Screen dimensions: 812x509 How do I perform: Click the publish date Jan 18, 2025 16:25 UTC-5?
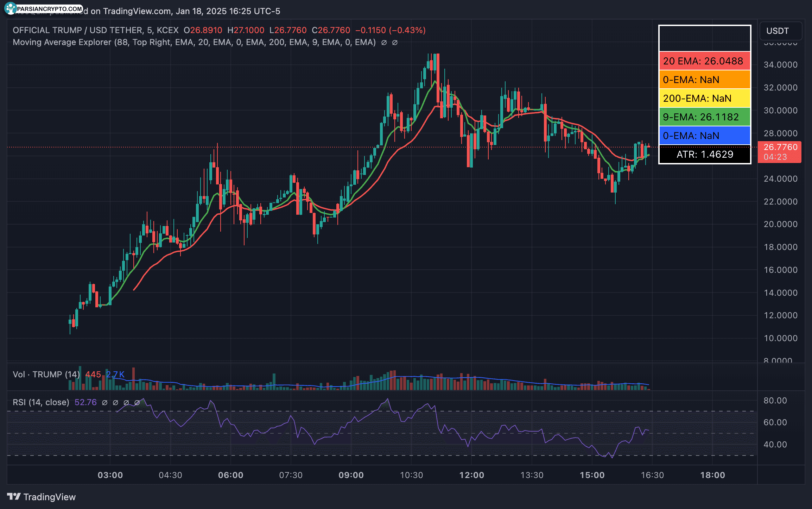tap(228, 11)
